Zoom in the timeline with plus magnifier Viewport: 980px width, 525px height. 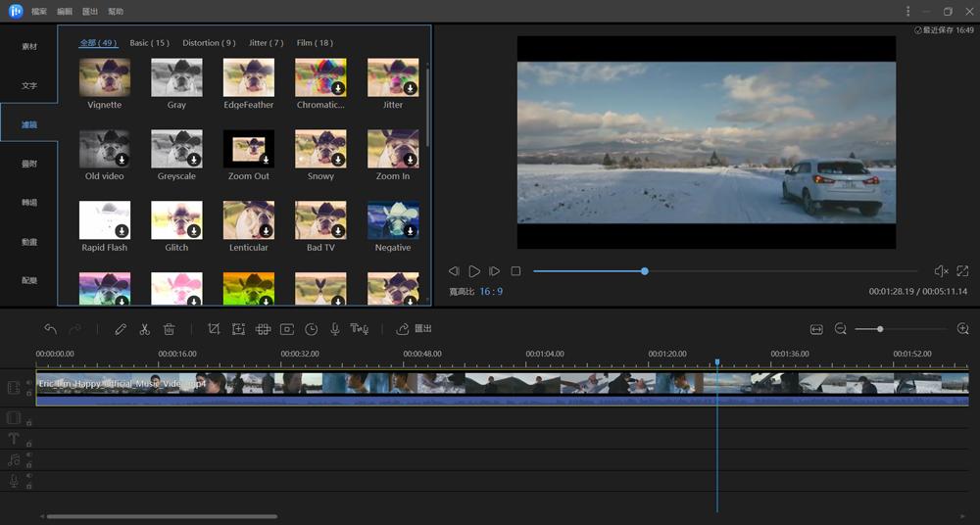[962, 329]
